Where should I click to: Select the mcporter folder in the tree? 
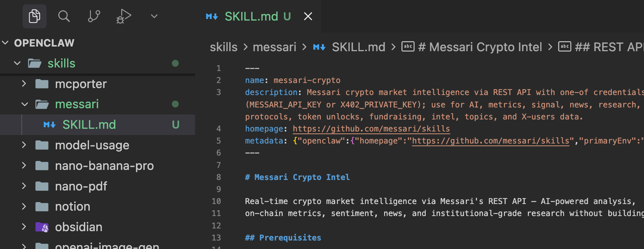coord(80,83)
